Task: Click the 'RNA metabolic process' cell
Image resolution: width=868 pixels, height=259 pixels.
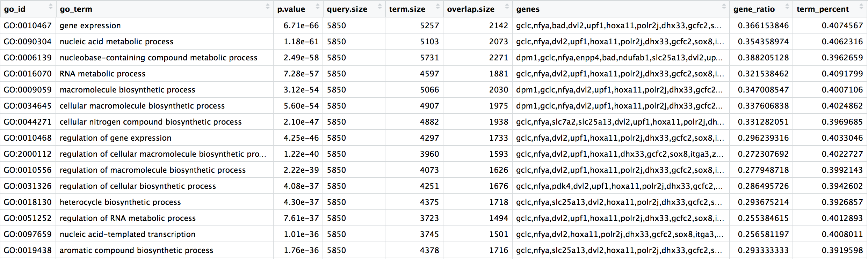Action: (102, 74)
